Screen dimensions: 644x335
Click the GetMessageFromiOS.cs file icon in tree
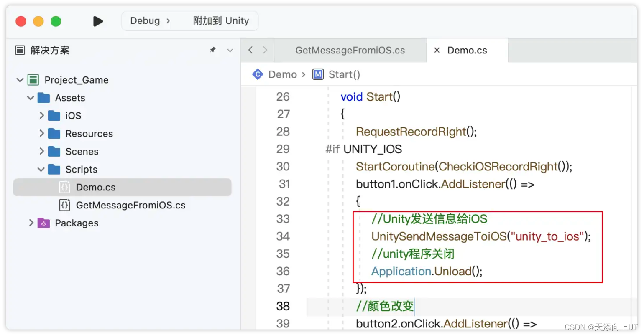pos(64,205)
